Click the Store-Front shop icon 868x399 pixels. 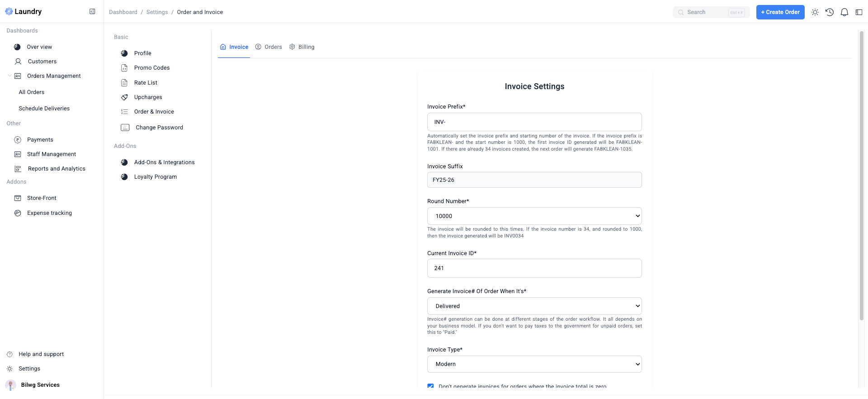pyautogui.click(x=18, y=198)
